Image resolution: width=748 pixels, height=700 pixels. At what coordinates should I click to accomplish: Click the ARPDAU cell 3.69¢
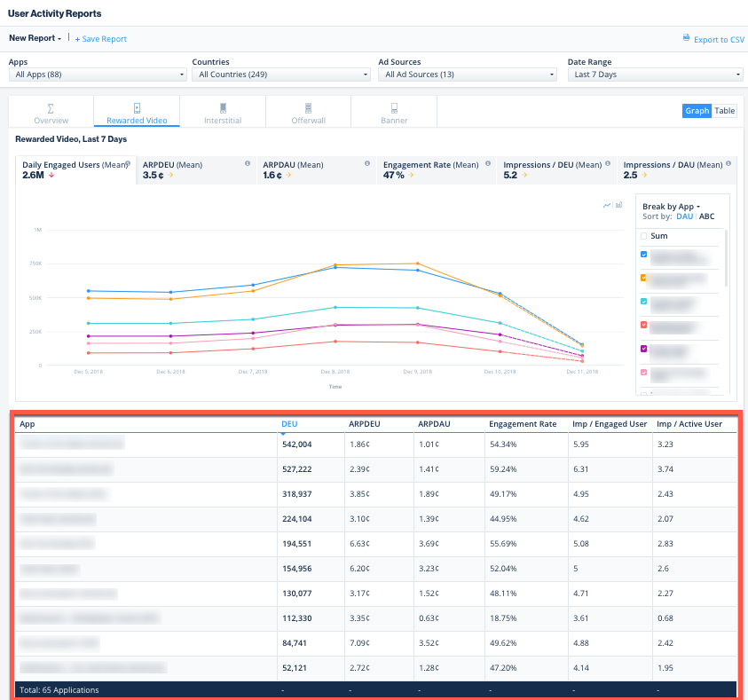429,544
